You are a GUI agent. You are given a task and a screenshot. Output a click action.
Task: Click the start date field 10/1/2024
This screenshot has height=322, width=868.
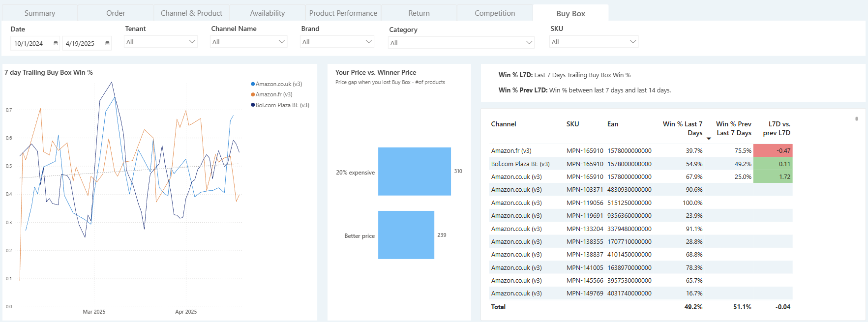coord(35,43)
